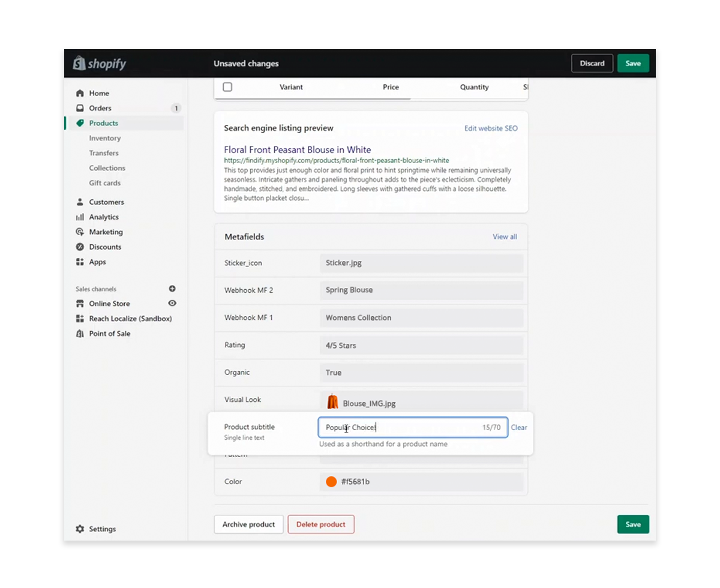The width and height of the screenshot is (720, 588).
Task: Click the Online Store storefront icon
Action: pyautogui.click(x=80, y=304)
